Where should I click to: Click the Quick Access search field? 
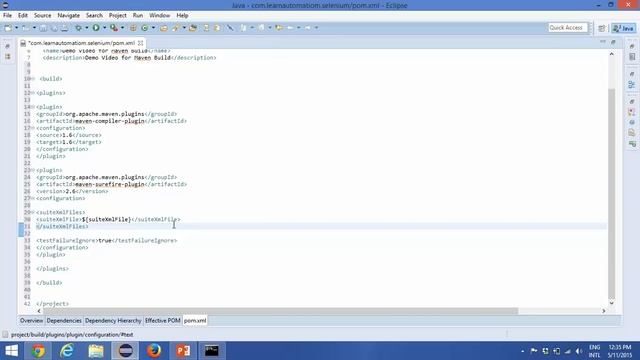568,27
